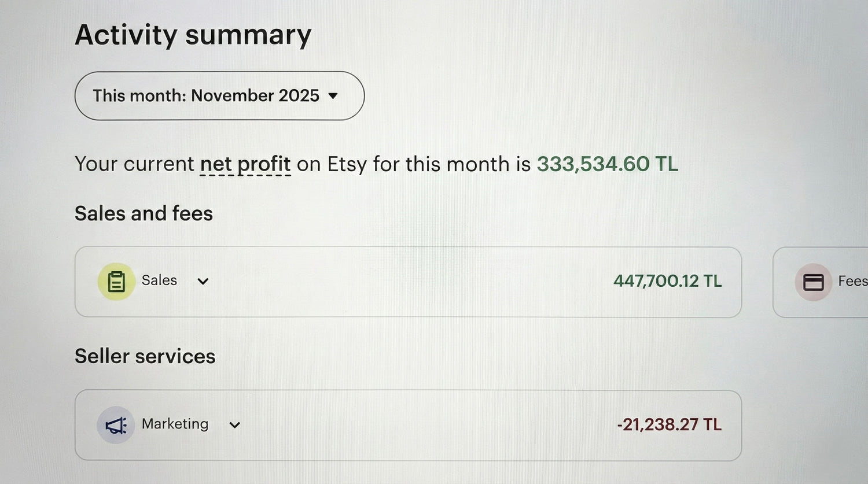Image resolution: width=868 pixels, height=484 pixels.
Task: Expand the Marketing chevron
Action: [x=234, y=425]
